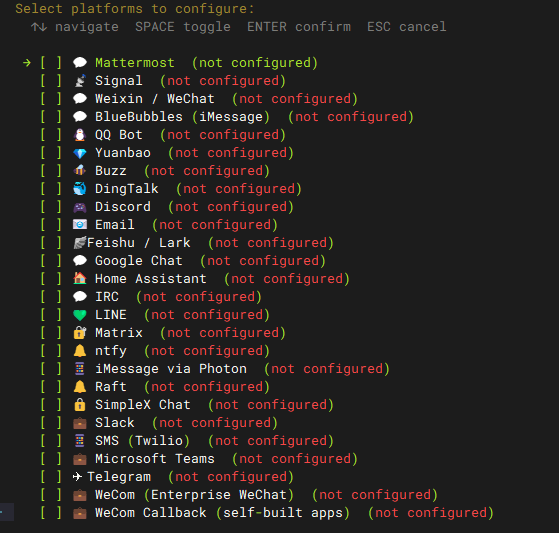
Task: Enable the Microsoft Teams checkbox
Action: click(x=51, y=459)
